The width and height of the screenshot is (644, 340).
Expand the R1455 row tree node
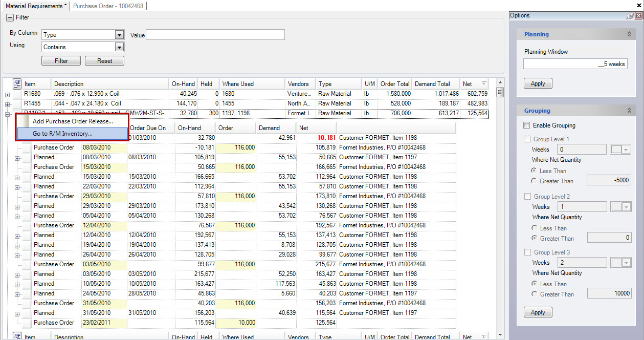click(x=7, y=104)
